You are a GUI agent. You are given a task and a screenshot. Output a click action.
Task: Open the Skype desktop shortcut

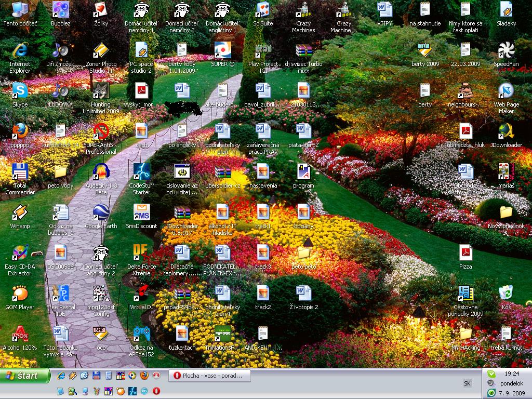20,90
